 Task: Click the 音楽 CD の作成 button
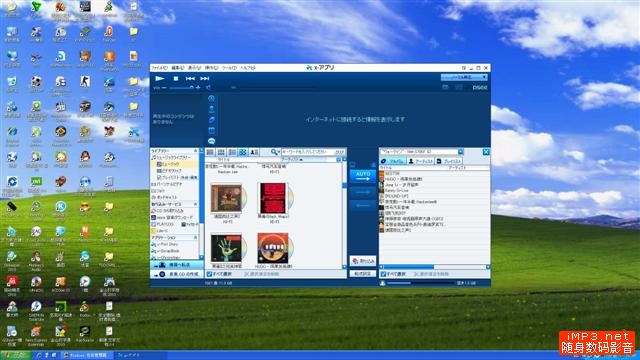pyautogui.click(x=177, y=274)
